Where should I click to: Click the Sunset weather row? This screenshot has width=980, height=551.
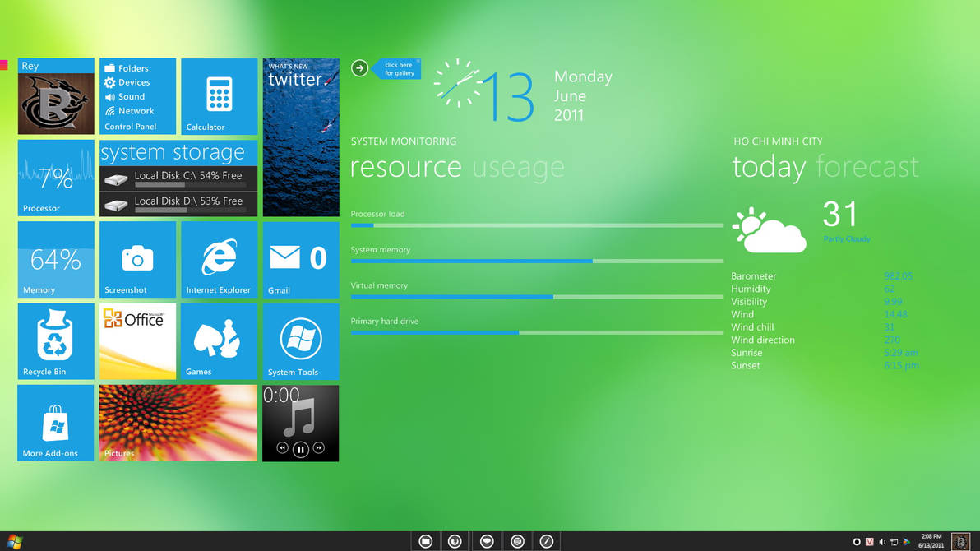coord(825,365)
